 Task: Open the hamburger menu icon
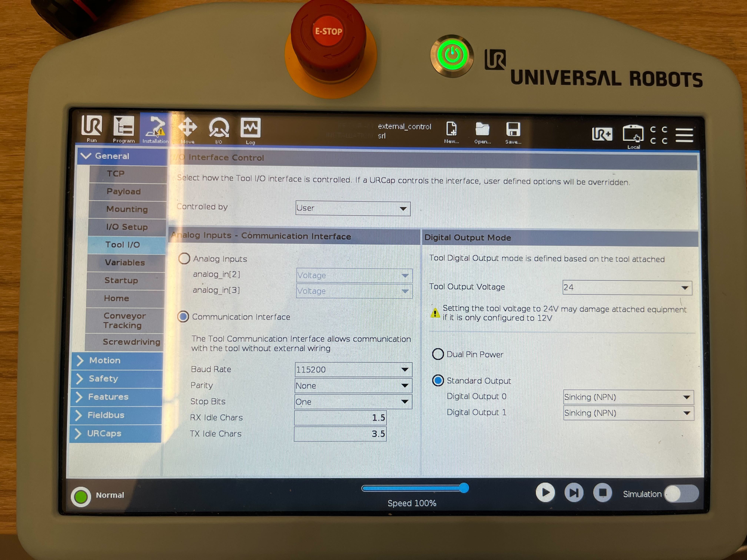pos(684,135)
